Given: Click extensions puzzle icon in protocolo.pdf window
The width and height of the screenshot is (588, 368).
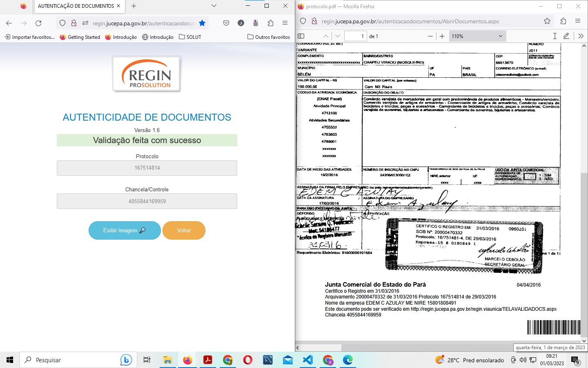Looking at the screenshot, I should pos(563,21).
